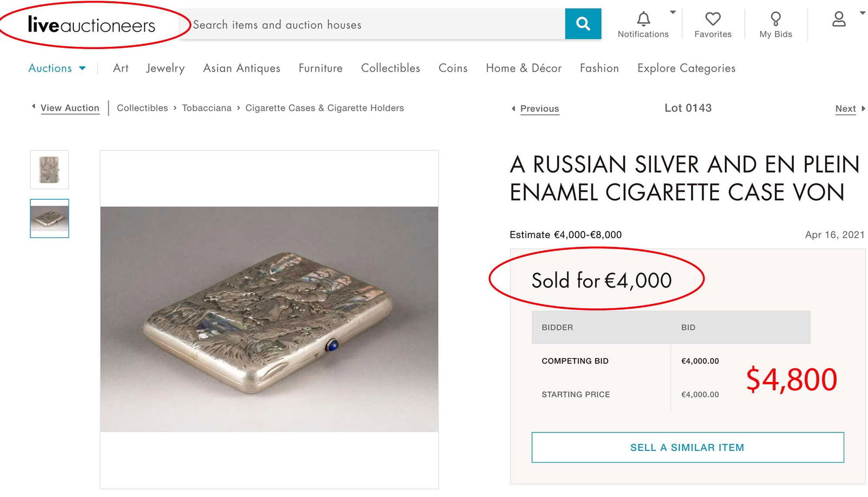
Task: Select the second cigarette case thumbnail
Action: pos(49,219)
